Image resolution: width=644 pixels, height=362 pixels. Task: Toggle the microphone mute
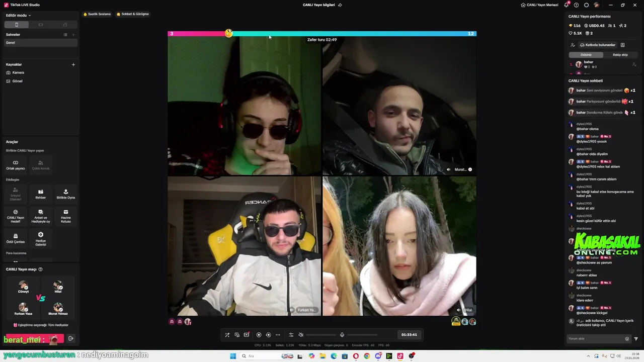tap(342, 335)
